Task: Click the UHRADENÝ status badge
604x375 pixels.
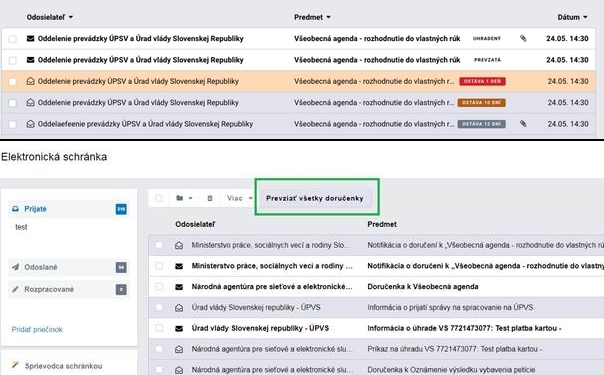Action: click(487, 39)
